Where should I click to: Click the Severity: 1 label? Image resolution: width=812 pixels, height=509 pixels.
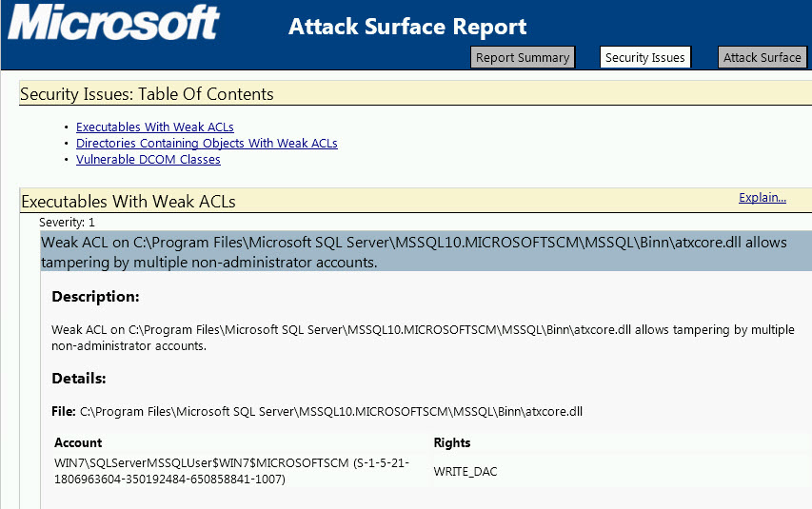click(67, 222)
